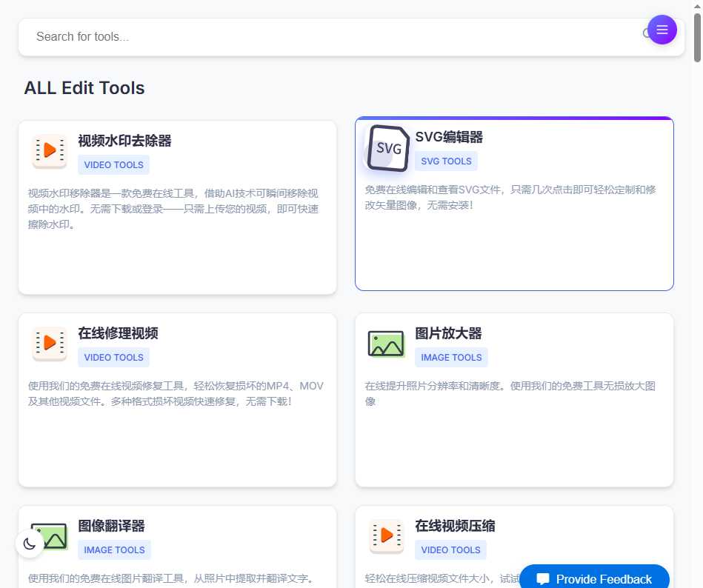This screenshot has width=703, height=588.
Task: Click VIDEO TOOLS tag under 在线视频压缩
Action: pyautogui.click(x=451, y=549)
